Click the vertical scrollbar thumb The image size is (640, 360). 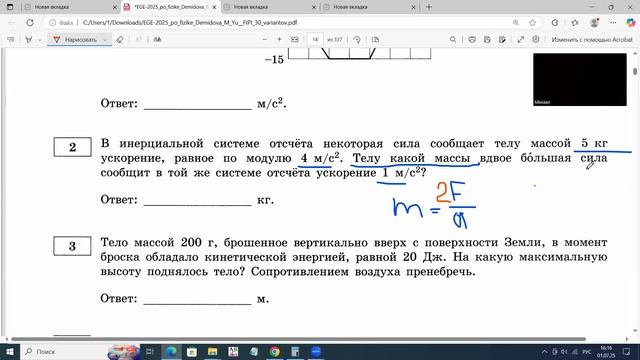pyautogui.click(x=635, y=71)
